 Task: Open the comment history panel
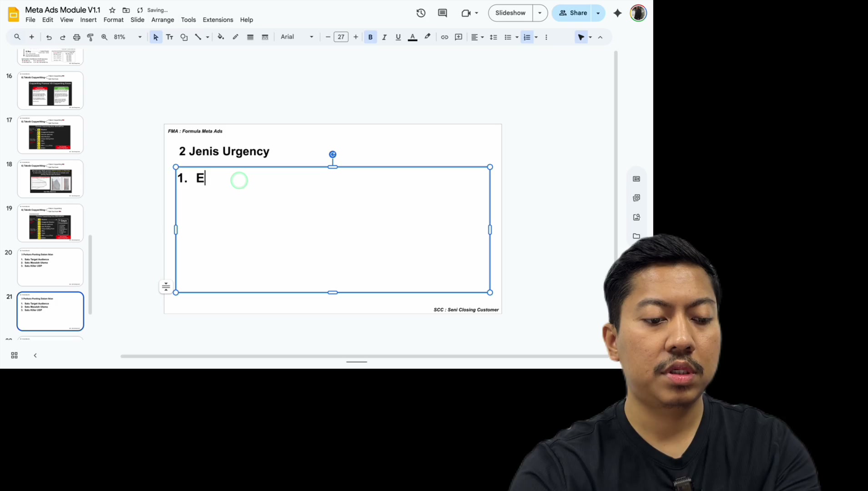[x=442, y=13]
